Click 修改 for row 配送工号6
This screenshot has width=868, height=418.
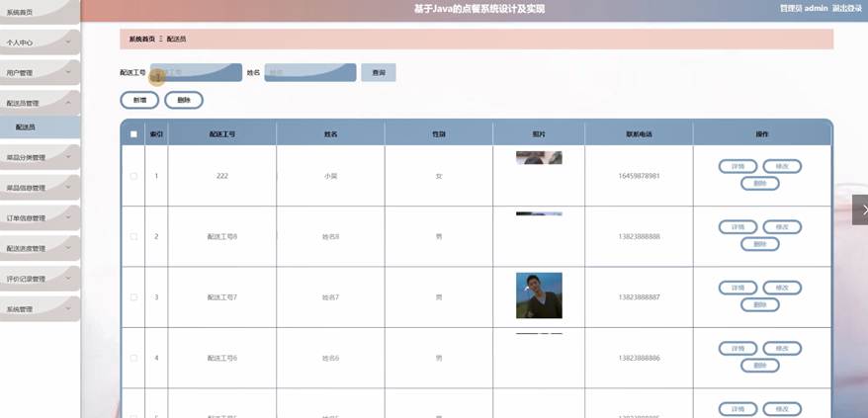(782, 348)
